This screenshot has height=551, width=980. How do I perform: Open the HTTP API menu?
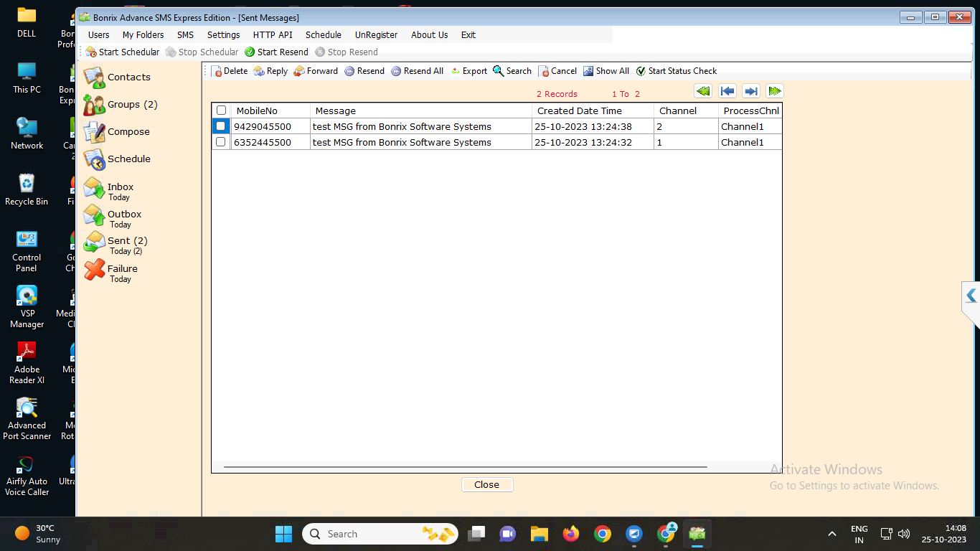pos(273,34)
